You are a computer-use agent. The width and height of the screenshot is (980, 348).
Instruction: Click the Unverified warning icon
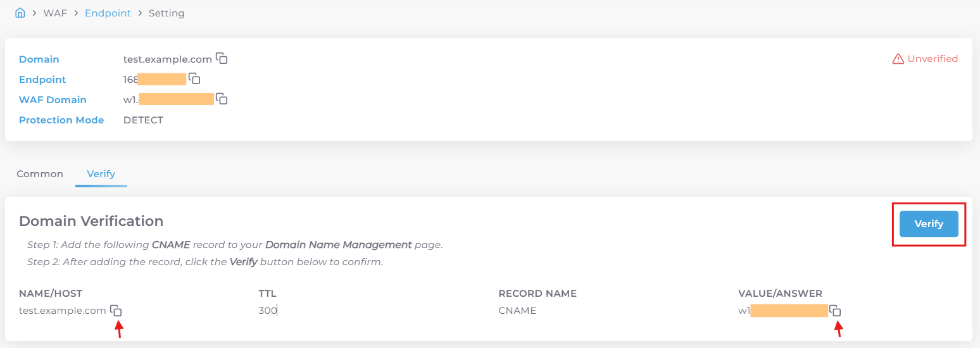(x=898, y=59)
